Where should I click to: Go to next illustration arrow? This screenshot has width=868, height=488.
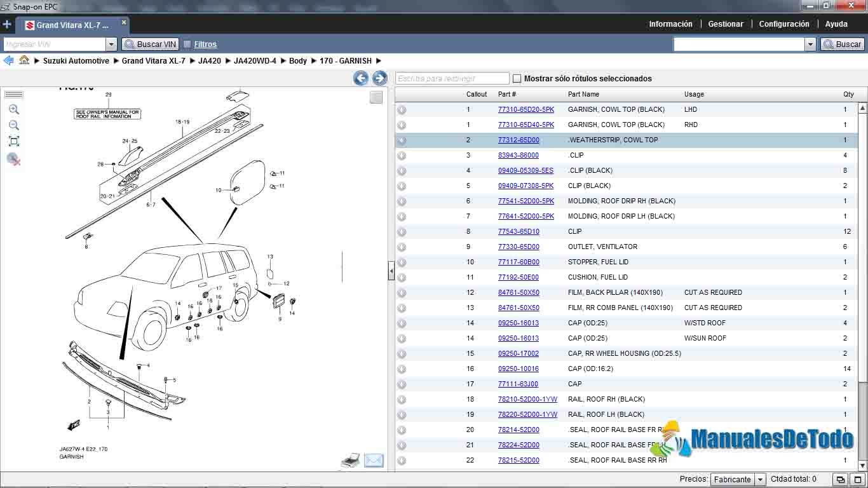point(379,78)
